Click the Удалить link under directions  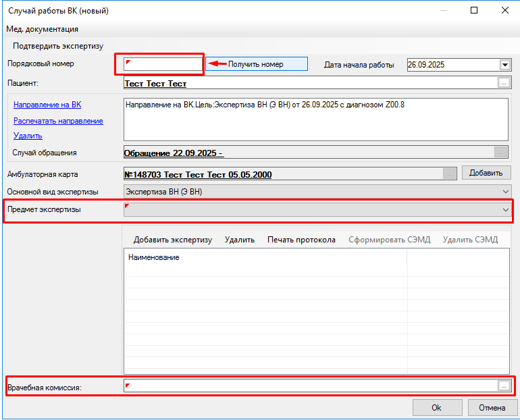point(28,136)
